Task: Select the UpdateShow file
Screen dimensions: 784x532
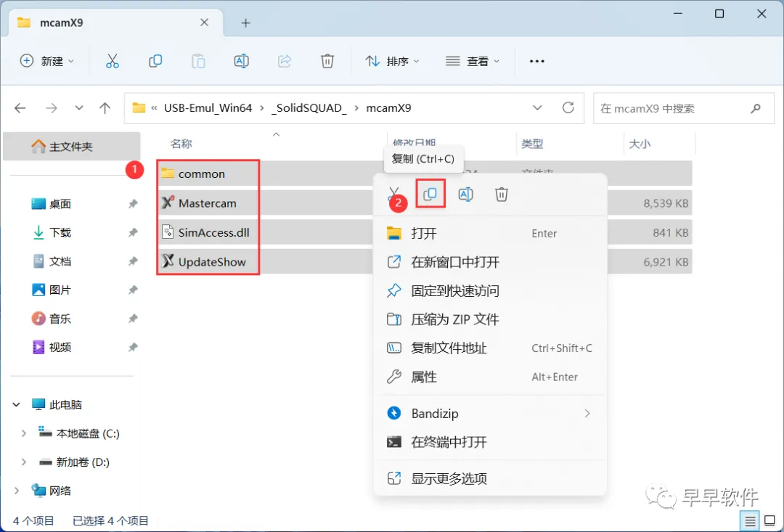Action: pyautogui.click(x=212, y=262)
